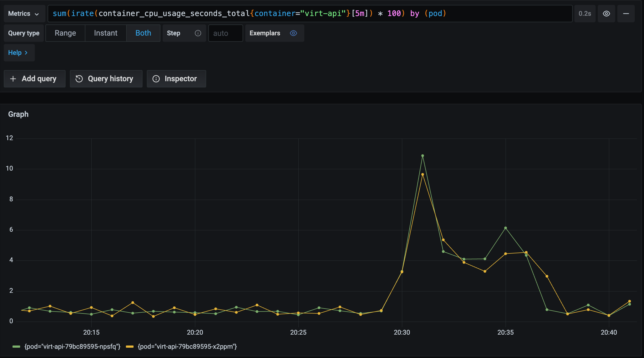Expand the Help section chevron
The image size is (644, 358).
pos(26,53)
